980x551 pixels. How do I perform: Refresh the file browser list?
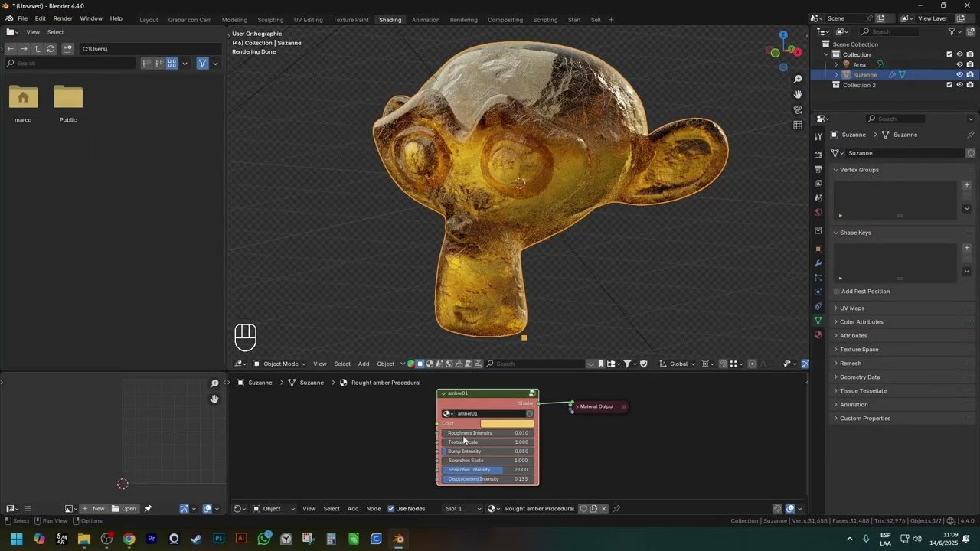(51, 49)
